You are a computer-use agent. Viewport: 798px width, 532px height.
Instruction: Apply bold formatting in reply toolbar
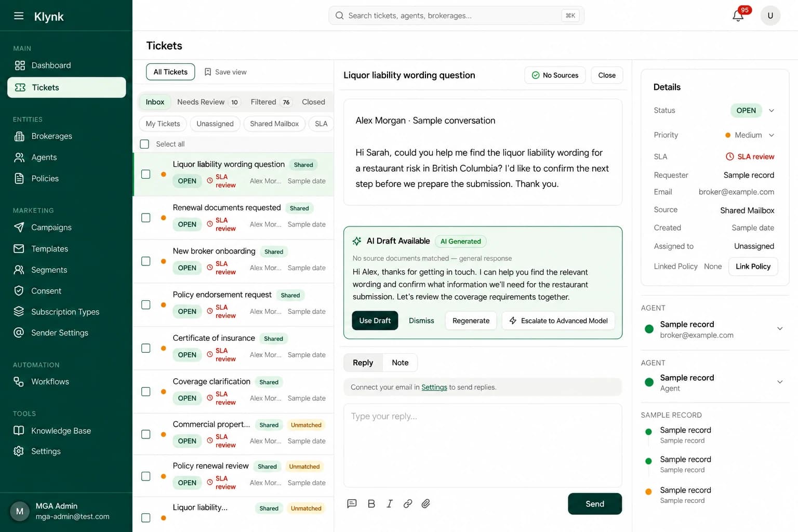[371, 503]
